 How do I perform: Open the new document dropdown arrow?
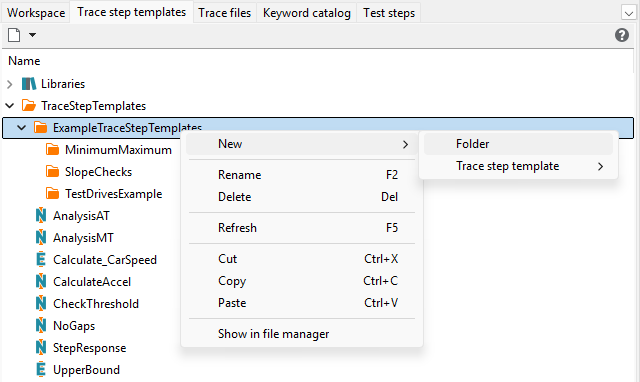click(33, 35)
